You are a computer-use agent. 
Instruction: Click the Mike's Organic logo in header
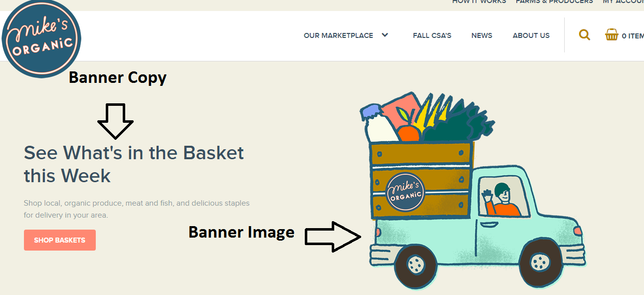pos(41,39)
